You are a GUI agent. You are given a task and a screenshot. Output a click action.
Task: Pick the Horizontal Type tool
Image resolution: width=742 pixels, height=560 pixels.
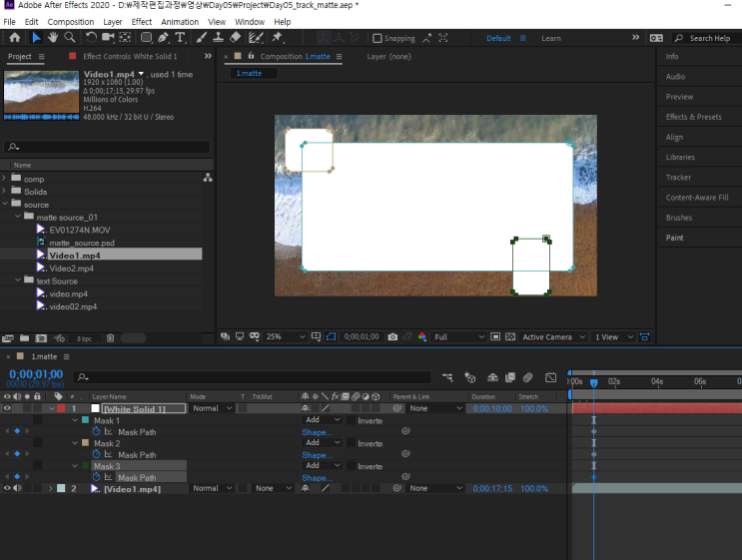pos(180,38)
